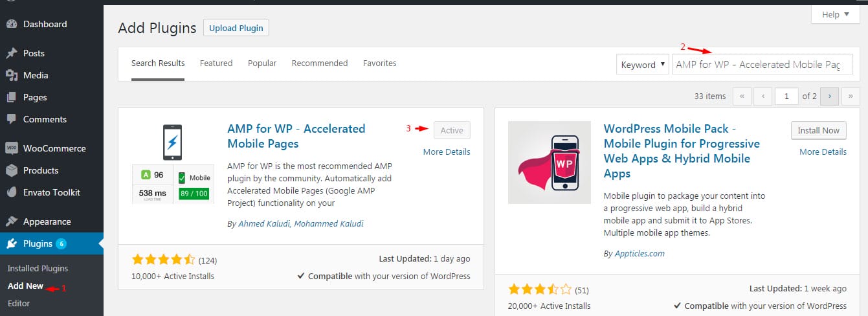Click the plugin search input field
This screenshot has width=868, height=316.
761,65
